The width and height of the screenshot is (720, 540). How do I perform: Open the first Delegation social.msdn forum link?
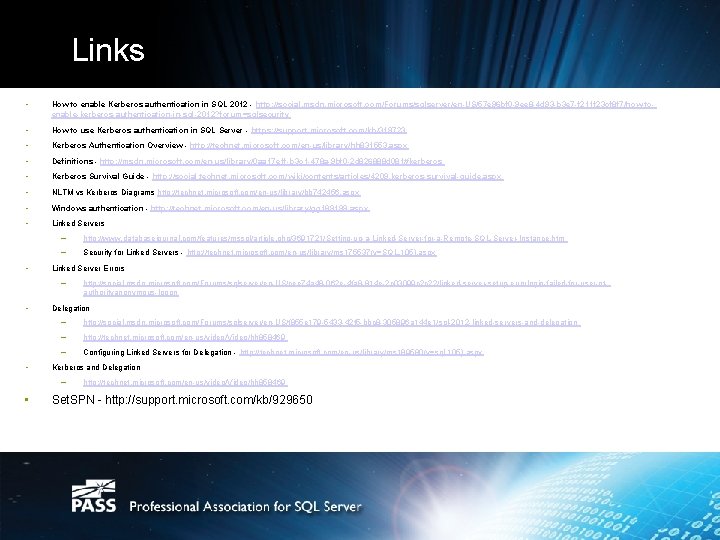coord(332,323)
